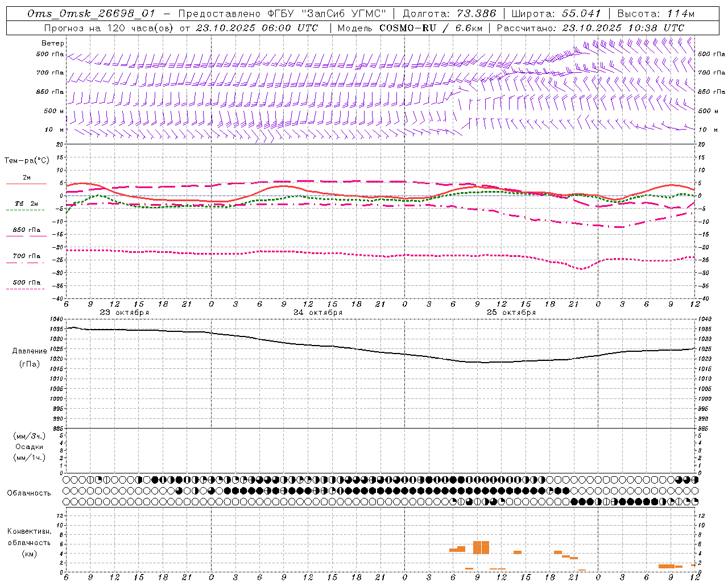Click the (гПа) pressure unit label
728x582 pixels.
tap(30, 364)
